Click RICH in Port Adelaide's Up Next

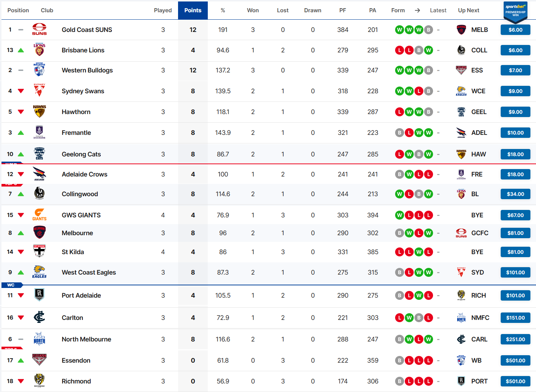coord(479,295)
